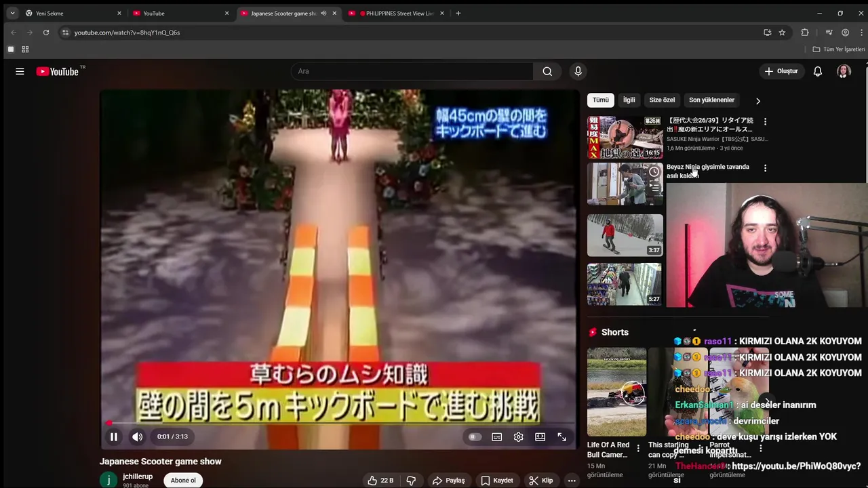The height and width of the screenshot is (488, 868).
Task: Select the Son yüklenenler filter chip
Action: point(711,100)
